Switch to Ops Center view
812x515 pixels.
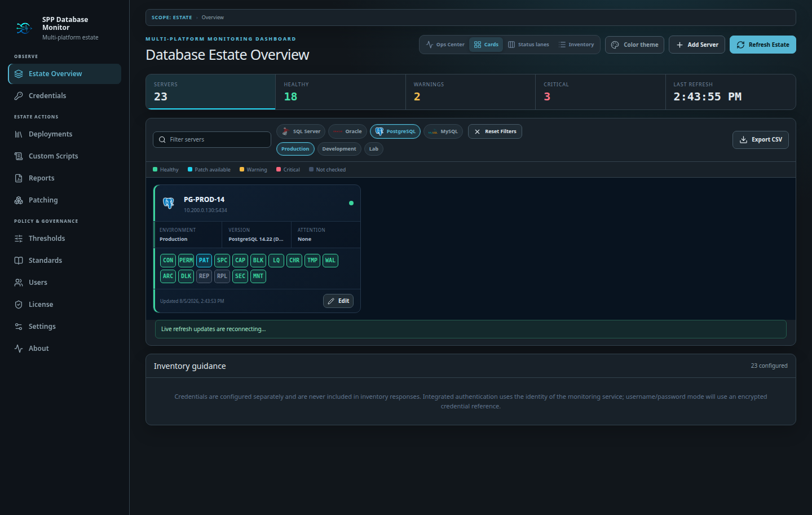445,45
